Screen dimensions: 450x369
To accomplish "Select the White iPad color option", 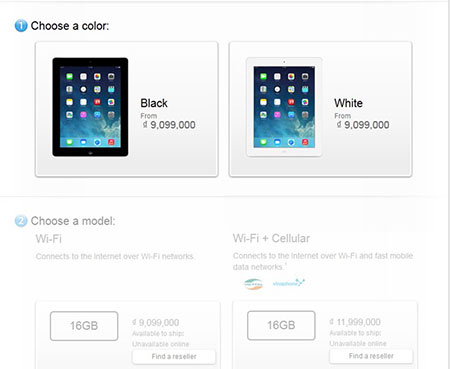I will pyautogui.click(x=320, y=109).
